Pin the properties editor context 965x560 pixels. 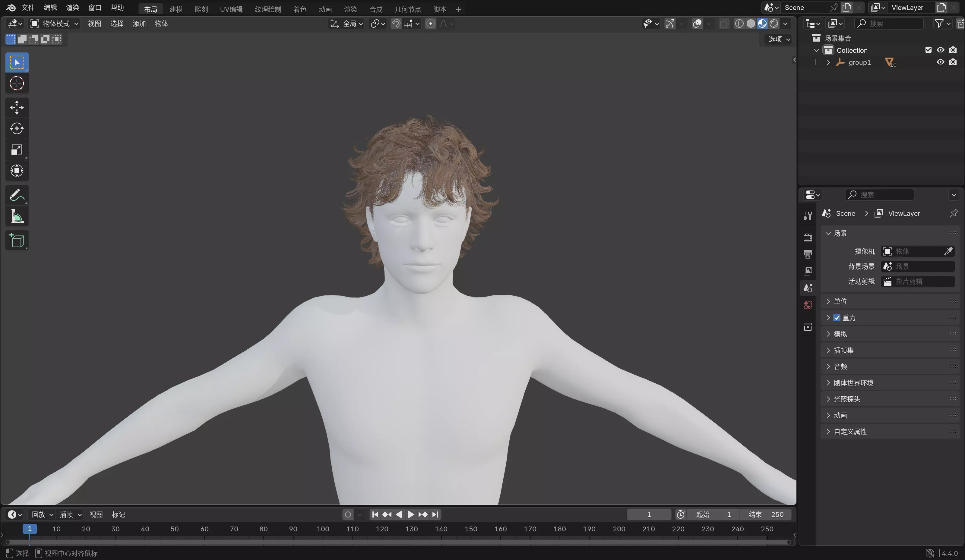[x=954, y=213]
